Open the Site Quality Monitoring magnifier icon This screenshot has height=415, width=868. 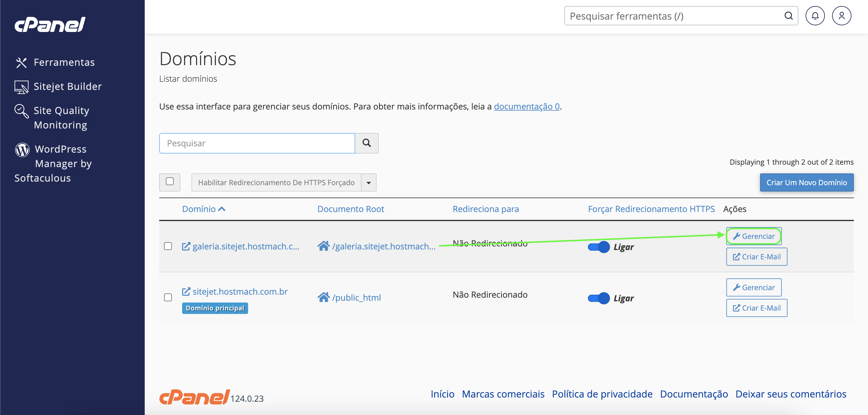(x=21, y=111)
